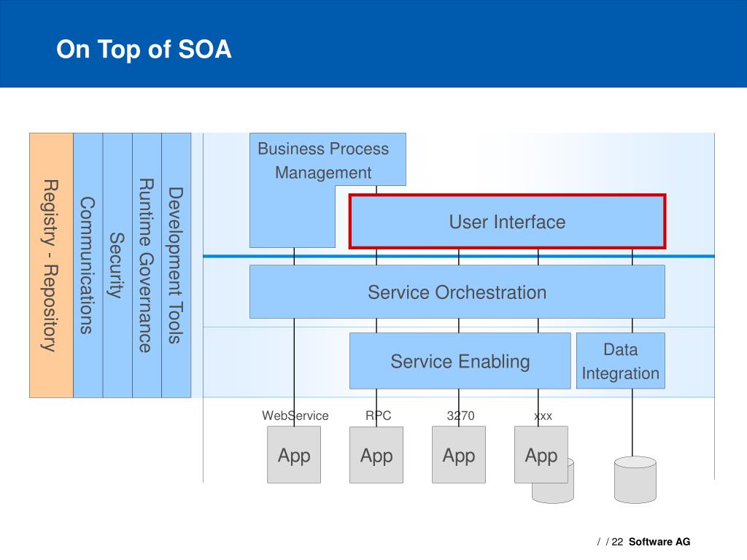The height and width of the screenshot is (560, 747).
Task: Click the Service Orchestration block
Action: click(457, 292)
